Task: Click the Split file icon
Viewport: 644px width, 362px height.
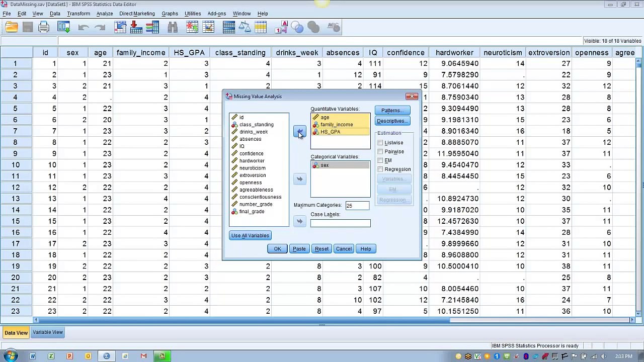Action: (229, 28)
